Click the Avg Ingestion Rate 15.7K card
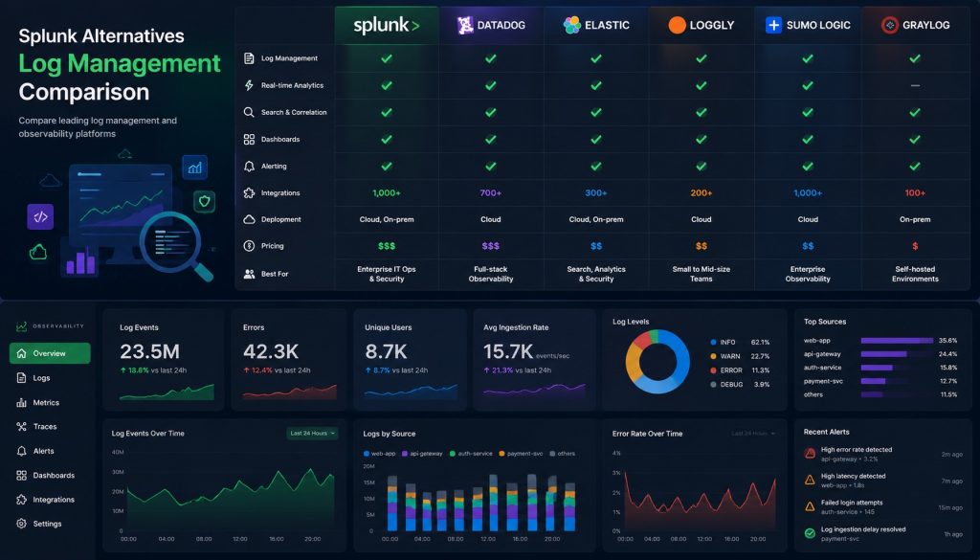Image resolution: width=980 pixels, height=560 pixels. [x=535, y=359]
